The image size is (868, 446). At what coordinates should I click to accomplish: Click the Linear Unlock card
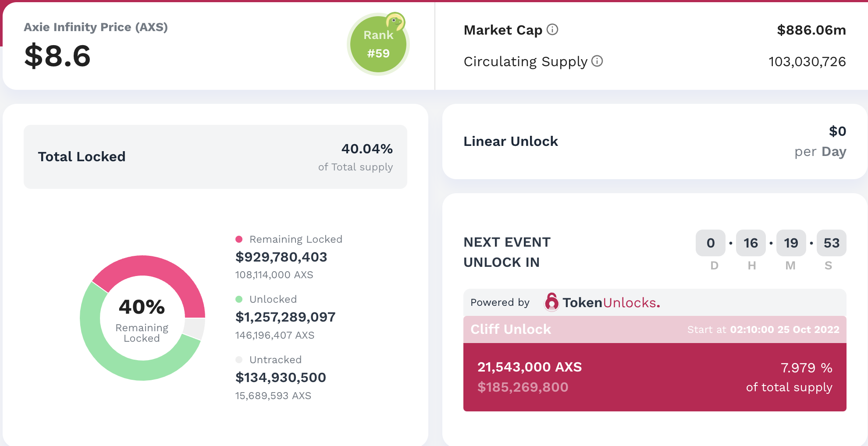(x=655, y=142)
